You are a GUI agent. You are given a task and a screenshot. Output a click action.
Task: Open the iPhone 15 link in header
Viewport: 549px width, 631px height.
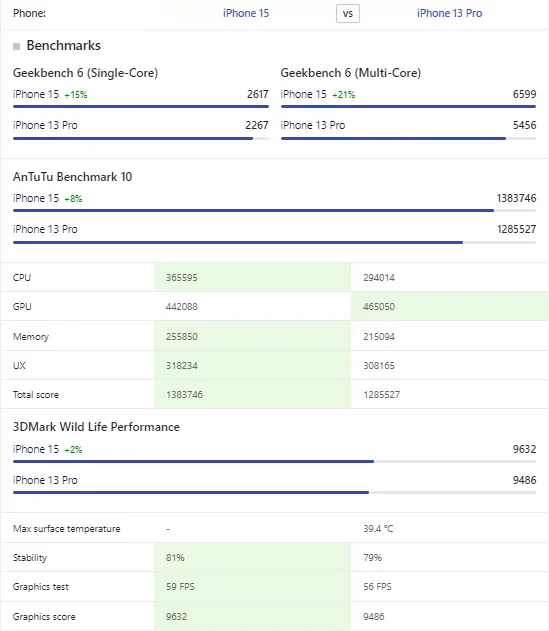(x=246, y=13)
